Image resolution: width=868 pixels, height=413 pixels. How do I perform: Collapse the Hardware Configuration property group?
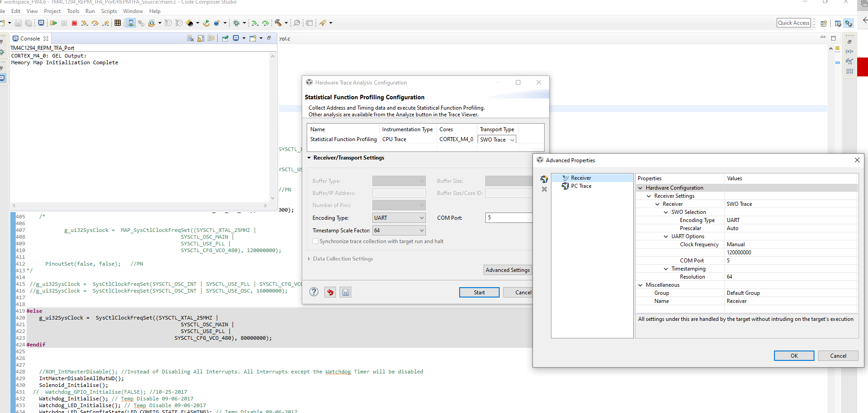pos(640,188)
